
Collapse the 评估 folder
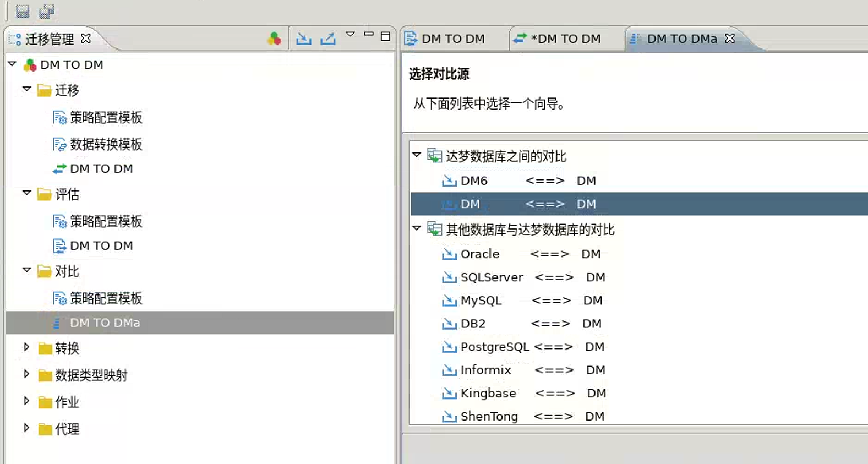26,193
